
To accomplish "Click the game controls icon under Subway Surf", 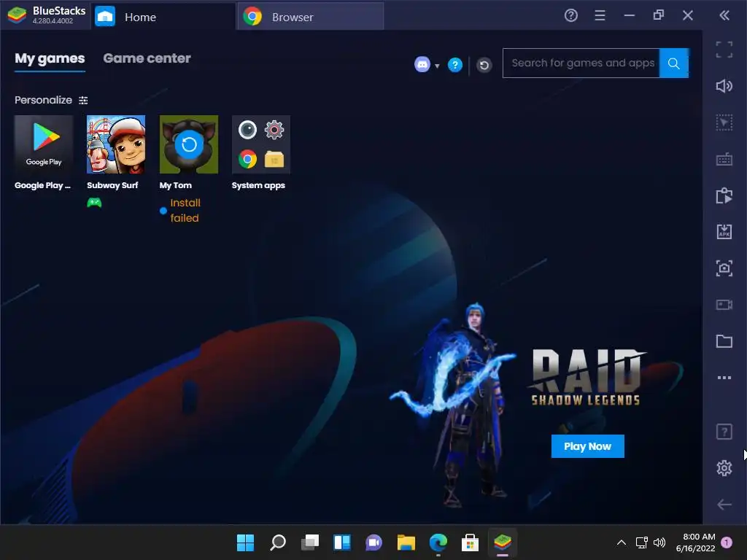I will point(94,203).
